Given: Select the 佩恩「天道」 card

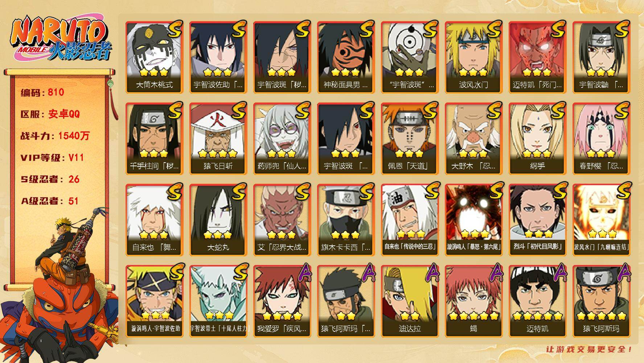Looking at the screenshot, I should tap(410, 139).
